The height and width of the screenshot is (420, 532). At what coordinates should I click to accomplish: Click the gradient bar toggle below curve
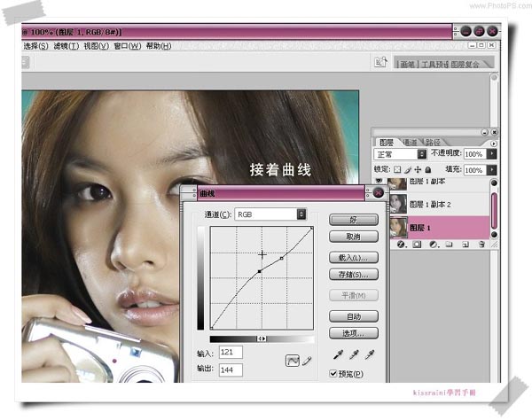[x=262, y=338]
